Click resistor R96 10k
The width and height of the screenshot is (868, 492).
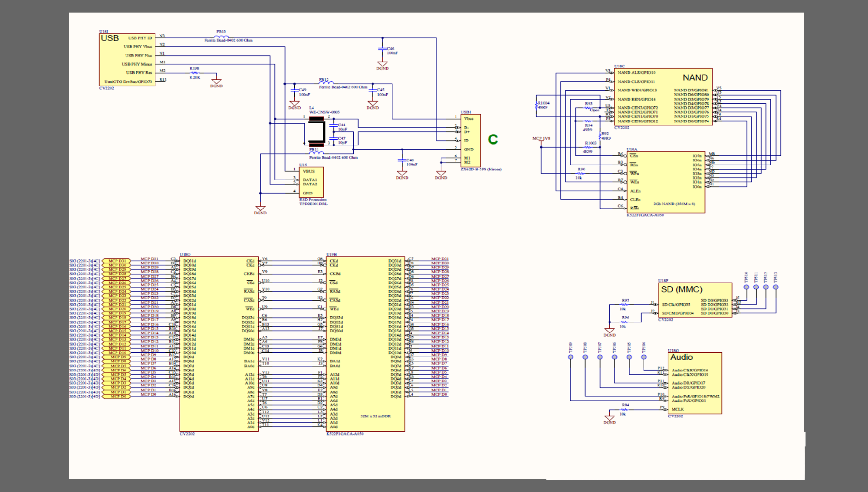pos(625,322)
